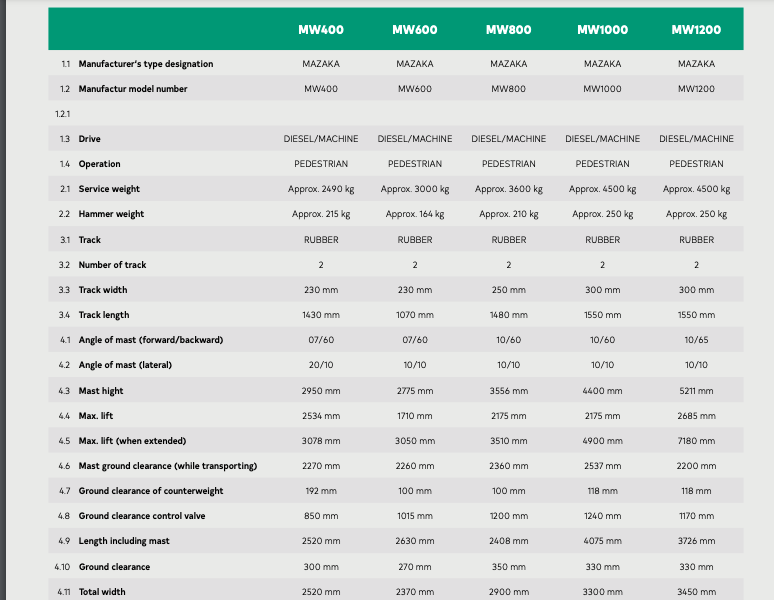Image resolution: width=774 pixels, height=600 pixels.
Task: Click the MW600 column header in green bar
Action: click(x=415, y=30)
